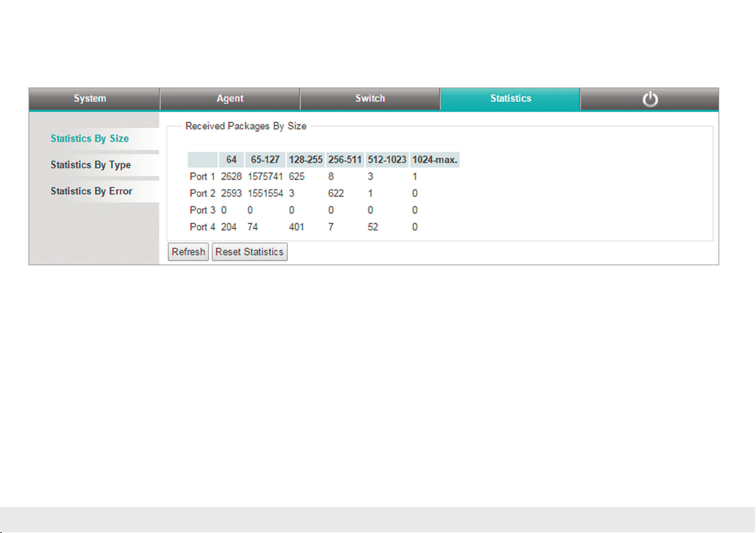
Task: Select the '512-1023' column header
Action: (x=387, y=160)
